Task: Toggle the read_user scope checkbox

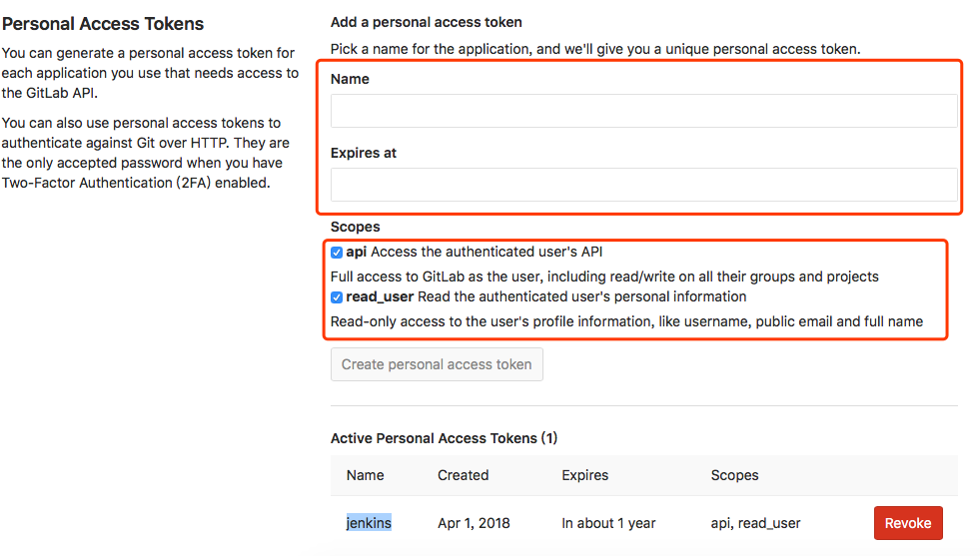Action: point(337,297)
